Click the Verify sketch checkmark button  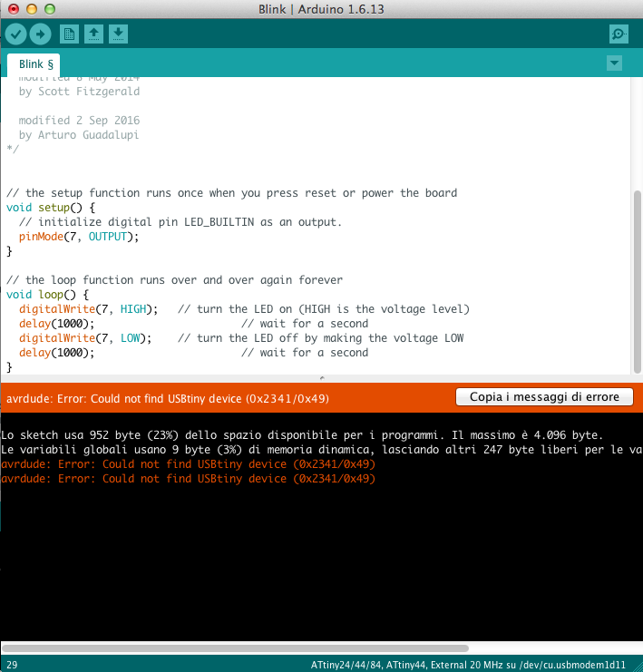pos(15,34)
